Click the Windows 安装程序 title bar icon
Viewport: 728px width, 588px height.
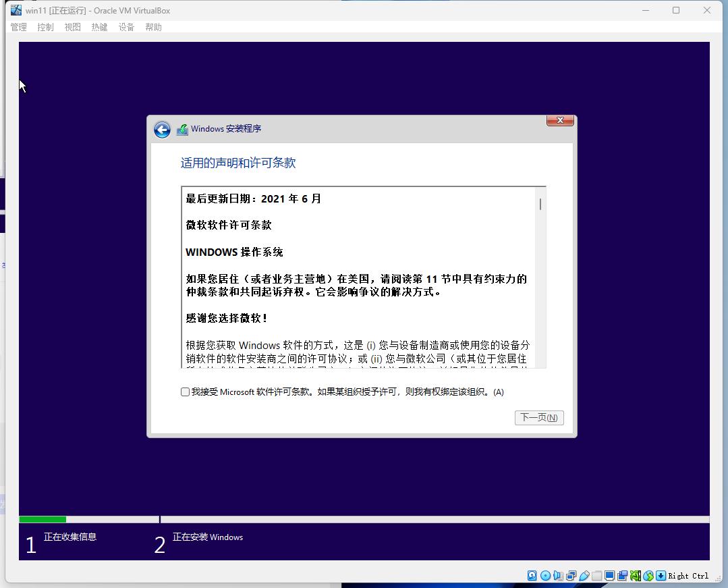click(x=182, y=129)
